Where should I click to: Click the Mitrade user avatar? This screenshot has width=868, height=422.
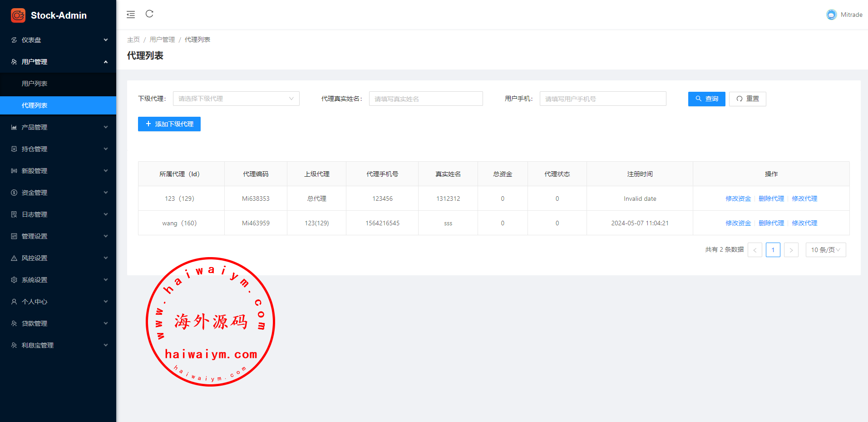(x=831, y=15)
